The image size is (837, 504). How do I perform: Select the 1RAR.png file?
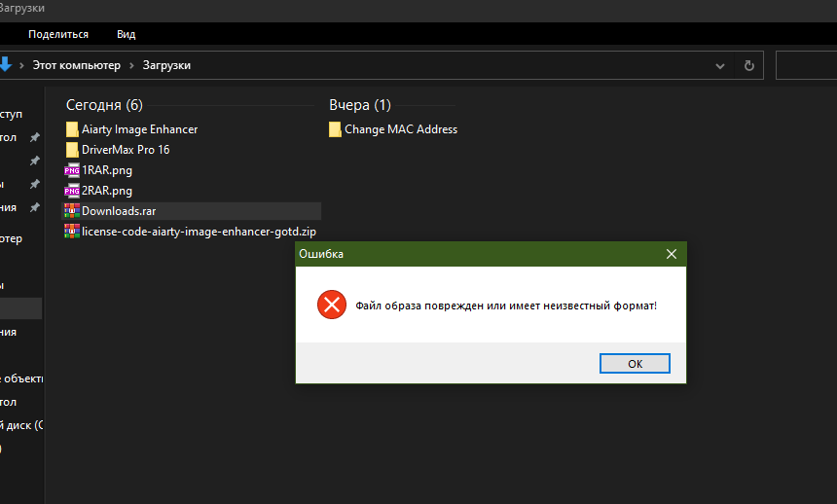107,170
